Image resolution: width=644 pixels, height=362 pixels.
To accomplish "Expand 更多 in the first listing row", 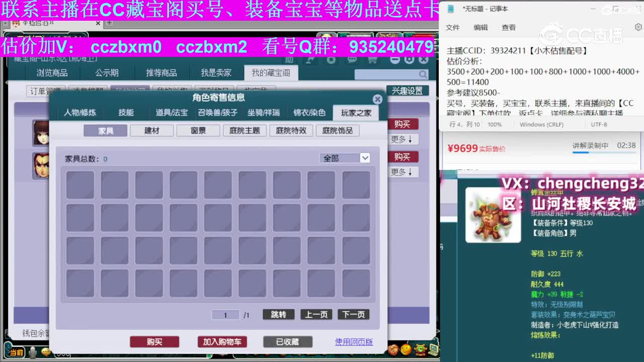I will click(x=403, y=139).
